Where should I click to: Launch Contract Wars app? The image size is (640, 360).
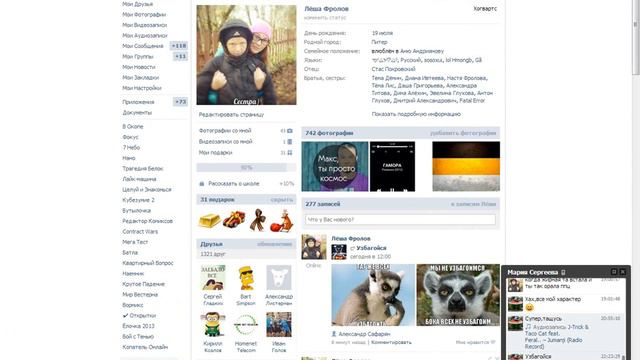tap(140, 231)
